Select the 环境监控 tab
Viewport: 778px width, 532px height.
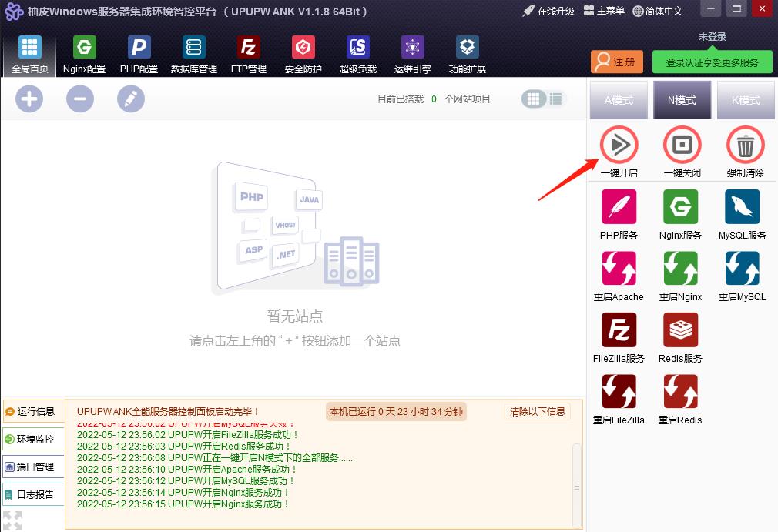pos(34,440)
